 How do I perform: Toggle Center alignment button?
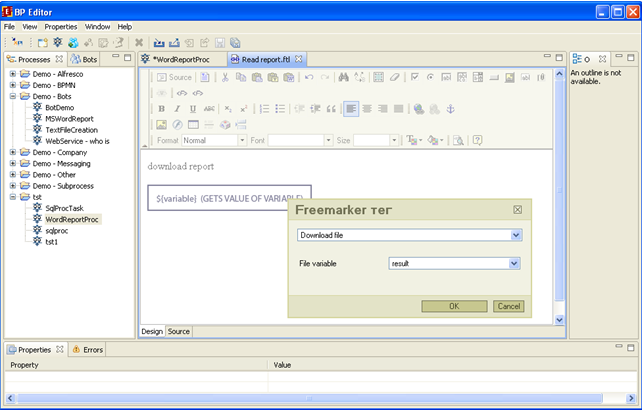click(367, 109)
